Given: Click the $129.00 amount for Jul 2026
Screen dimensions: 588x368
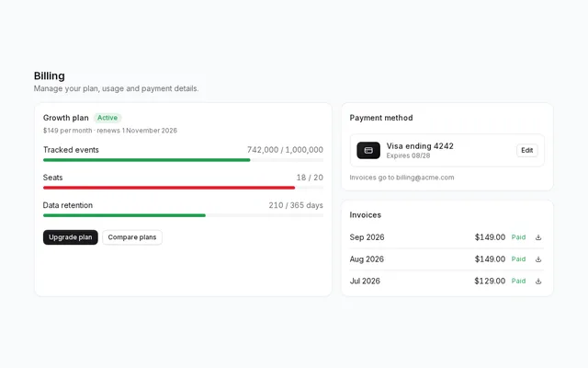Looking at the screenshot, I should (490, 281).
